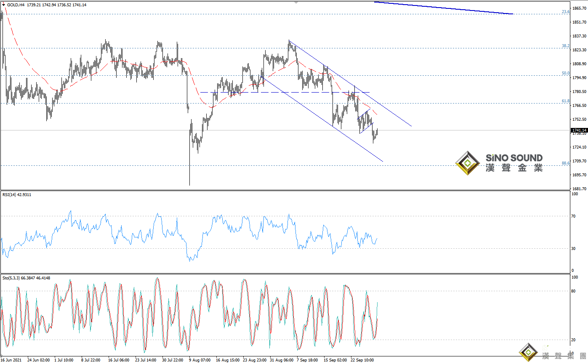Image resolution: width=588 pixels, height=364 pixels.
Task: Select the thick blue trendline at top right
Action: point(442,8)
